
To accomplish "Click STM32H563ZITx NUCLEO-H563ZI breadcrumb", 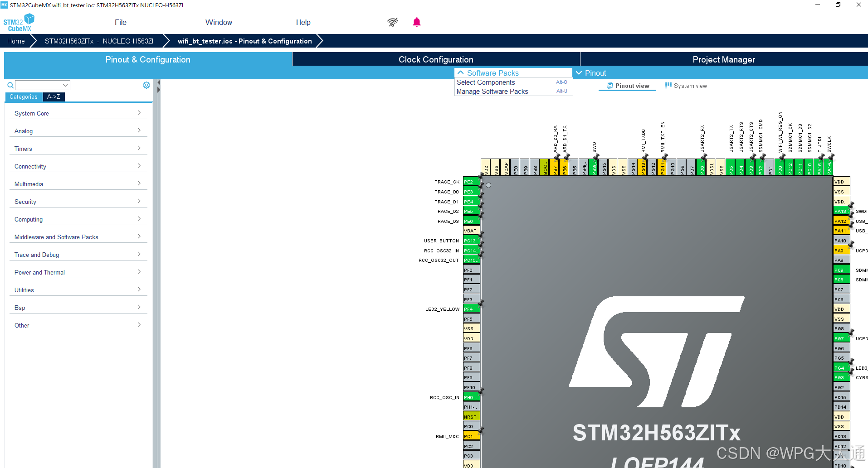I will click(99, 41).
